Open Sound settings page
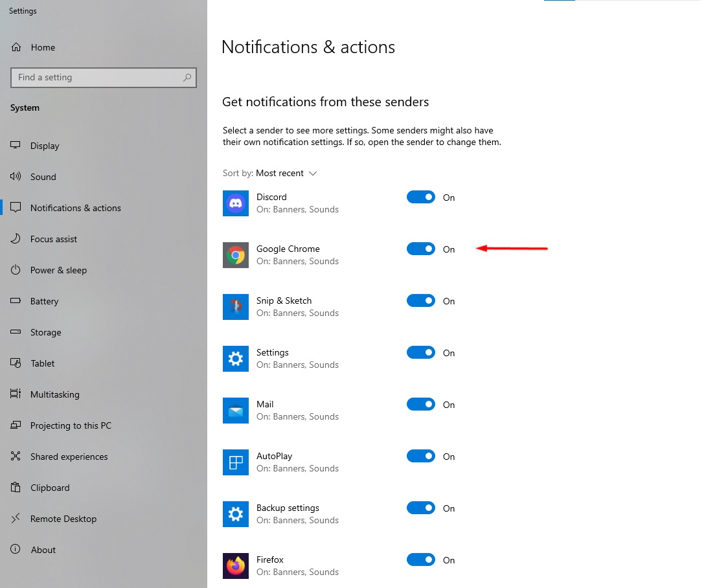 click(43, 177)
